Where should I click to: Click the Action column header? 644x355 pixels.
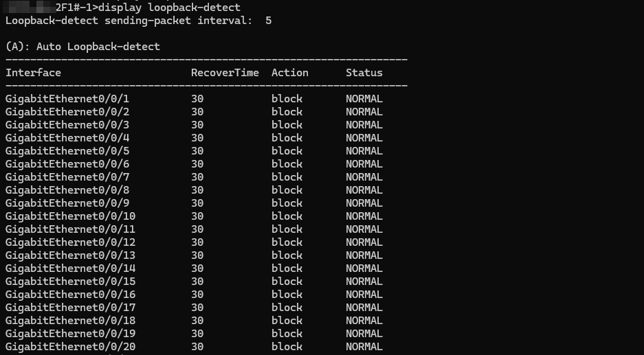pyautogui.click(x=289, y=73)
